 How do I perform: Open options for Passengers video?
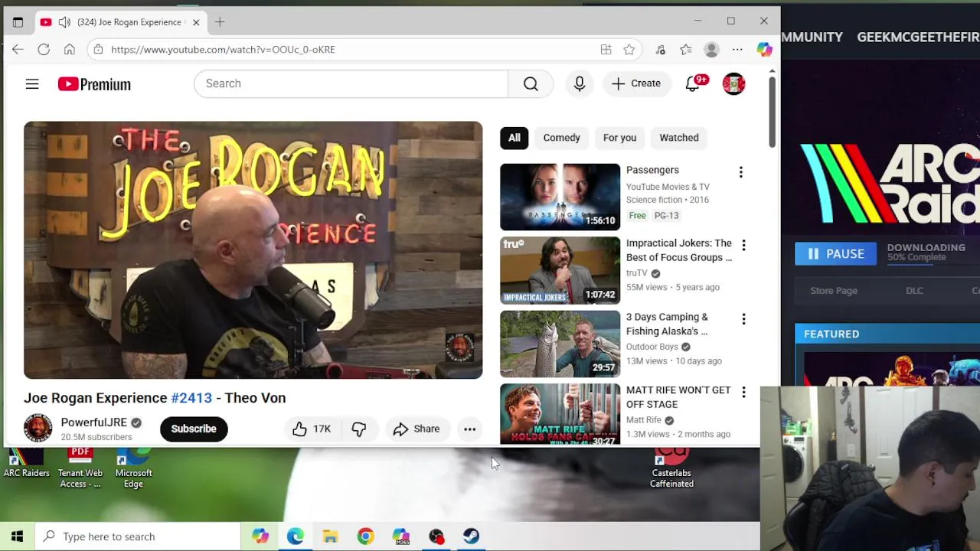pos(740,172)
